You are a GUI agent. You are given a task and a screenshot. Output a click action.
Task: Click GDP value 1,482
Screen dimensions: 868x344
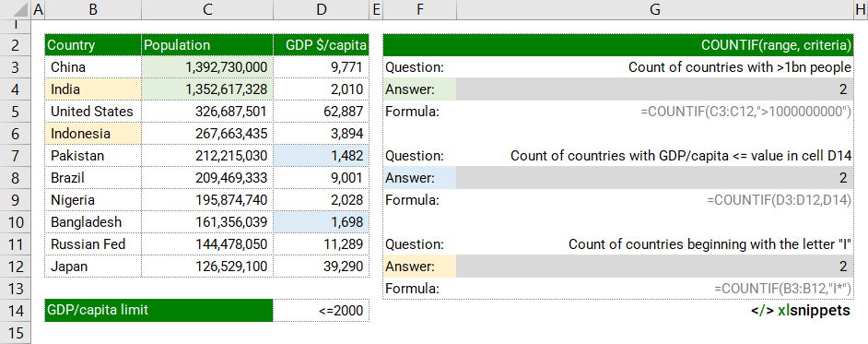(321, 156)
